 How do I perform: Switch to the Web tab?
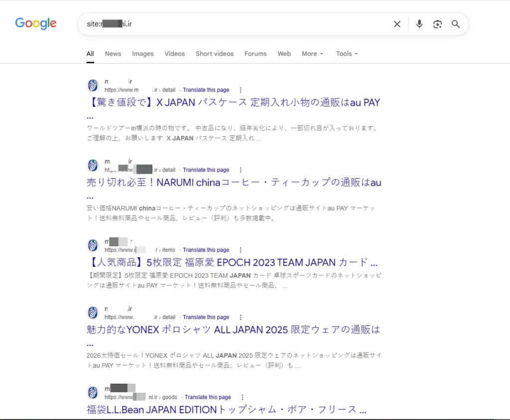click(x=284, y=54)
